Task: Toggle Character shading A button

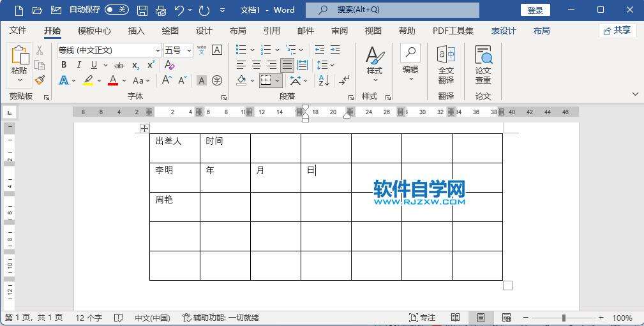Action: pos(201,80)
